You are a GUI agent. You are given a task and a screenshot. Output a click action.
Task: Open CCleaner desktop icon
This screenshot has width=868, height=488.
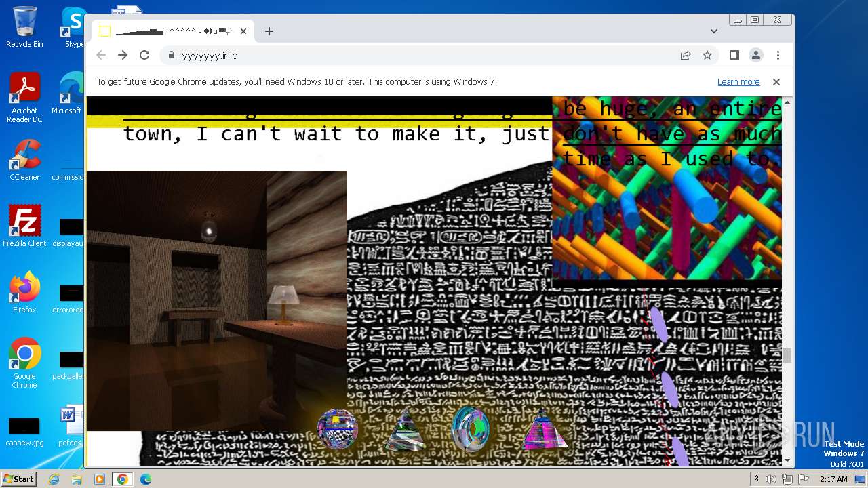point(24,160)
